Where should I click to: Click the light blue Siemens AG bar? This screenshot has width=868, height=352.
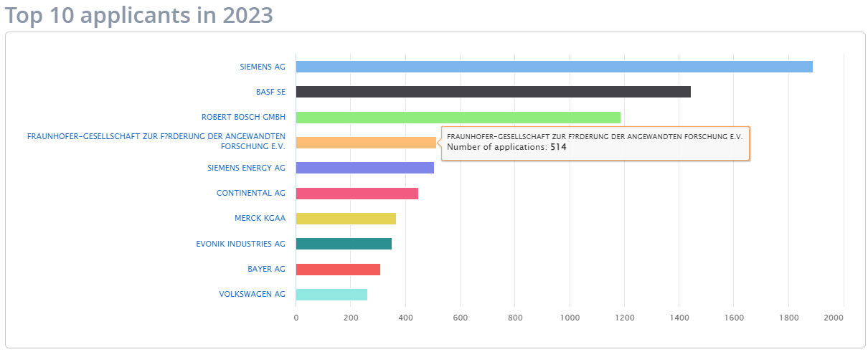coord(554,67)
